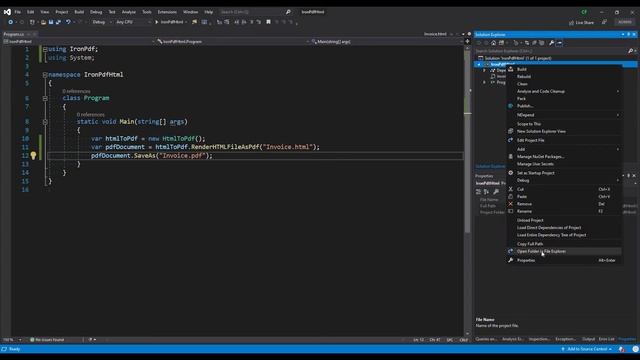Click Property Pages wrench in Properties panel
Image resolution: width=640 pixels, height=360 pixels.
[x=496, y=191]
